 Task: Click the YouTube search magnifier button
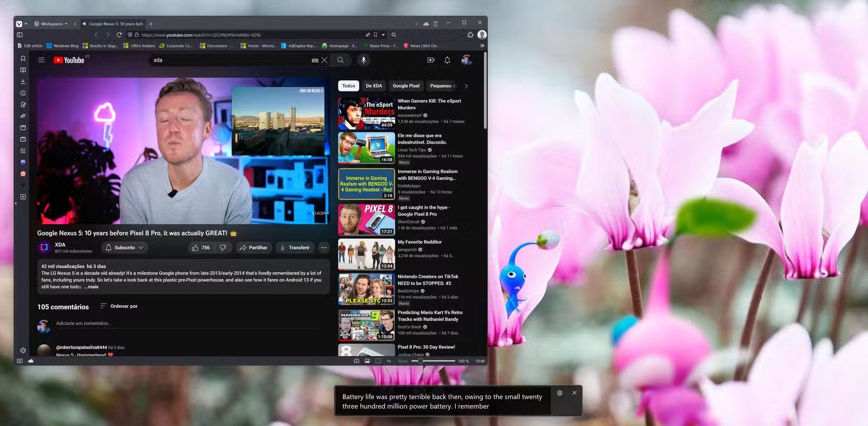pyautogui.click(x=340, y=60)
